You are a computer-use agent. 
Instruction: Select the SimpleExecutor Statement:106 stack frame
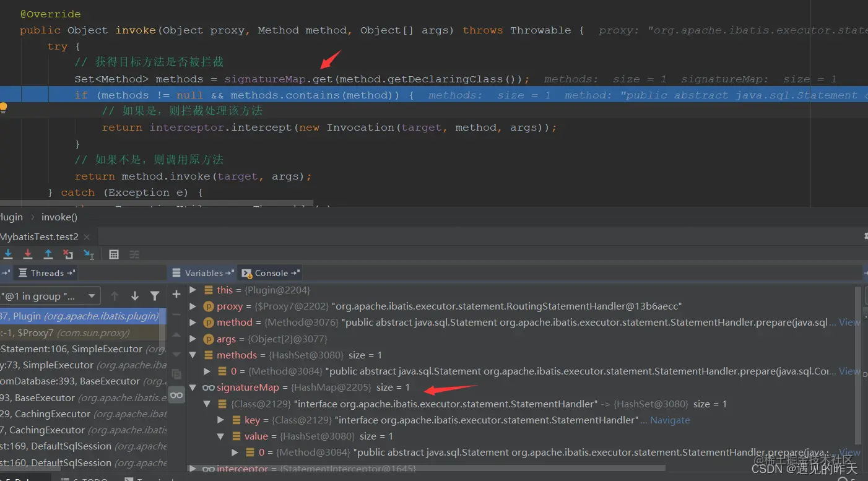click(83, 349)
